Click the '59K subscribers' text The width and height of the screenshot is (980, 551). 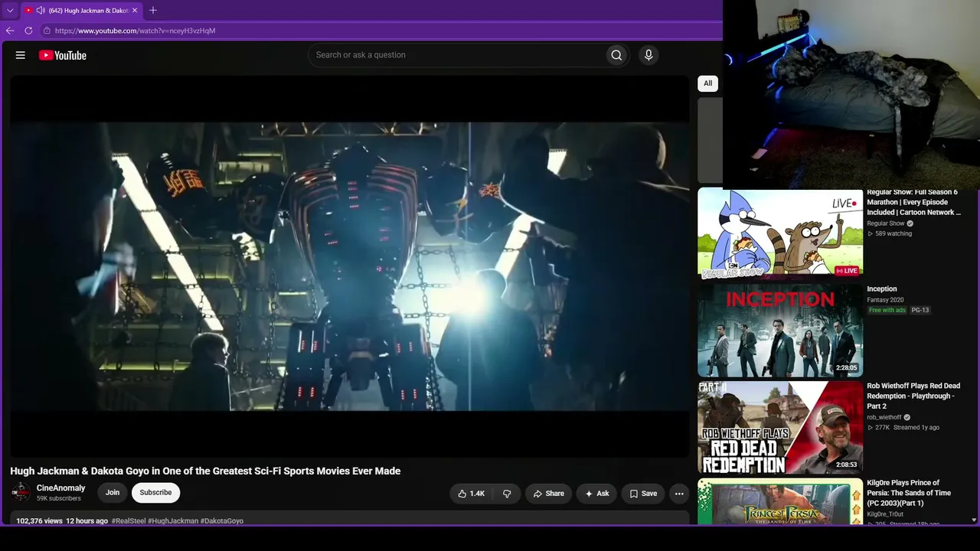click(x=59, y=499)
